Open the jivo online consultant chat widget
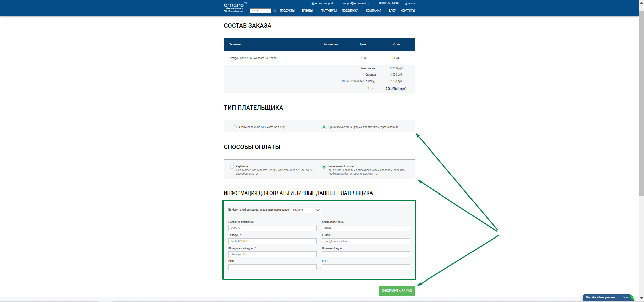 point(608,298)
